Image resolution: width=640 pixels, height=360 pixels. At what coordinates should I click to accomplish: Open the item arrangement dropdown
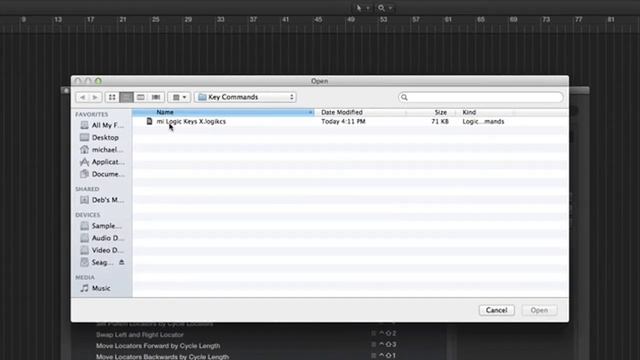179,97
